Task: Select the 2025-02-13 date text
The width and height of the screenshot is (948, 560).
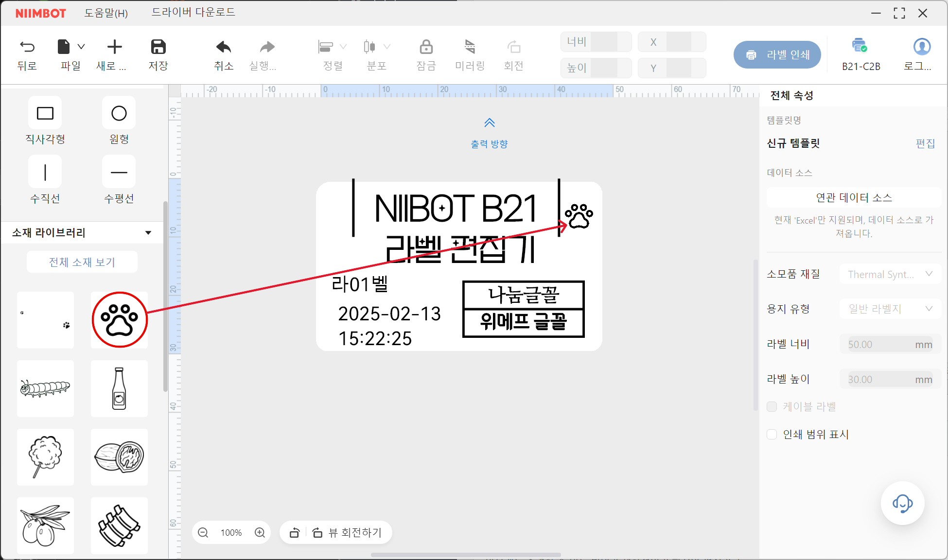Action: (x=389, y=314)
